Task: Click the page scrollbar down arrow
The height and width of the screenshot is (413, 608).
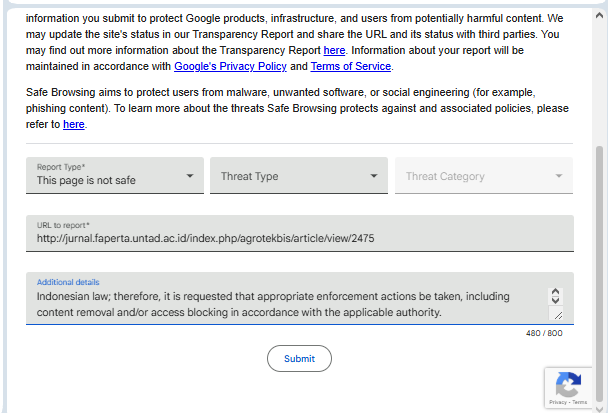Action: [600, 405]
